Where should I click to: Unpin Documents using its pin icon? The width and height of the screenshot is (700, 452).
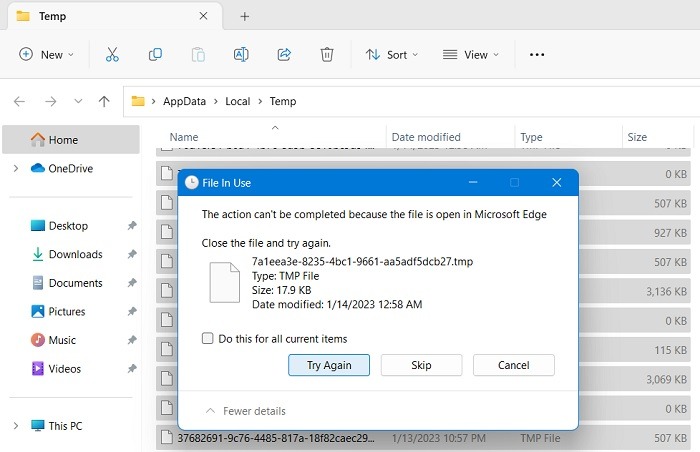(x=132, y=283)
